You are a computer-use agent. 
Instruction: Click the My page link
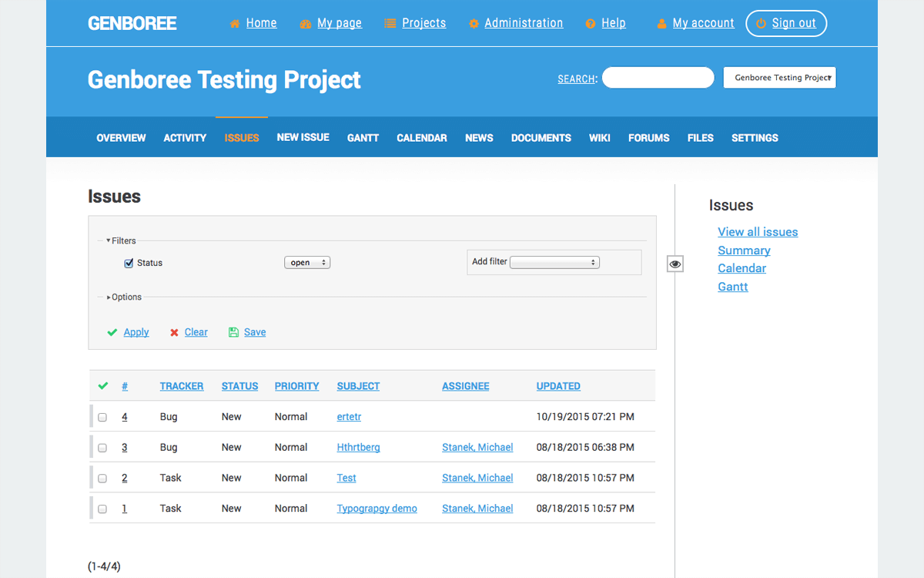340,23
